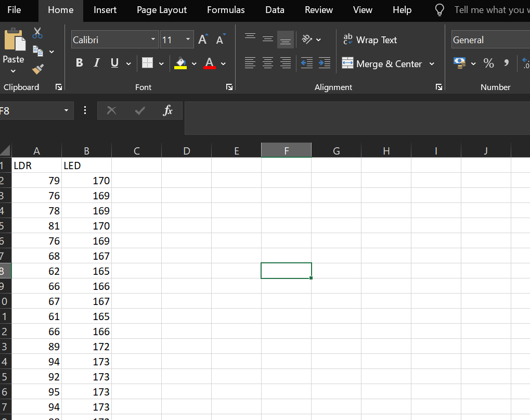Open the General number format box

tap(491, 40)
